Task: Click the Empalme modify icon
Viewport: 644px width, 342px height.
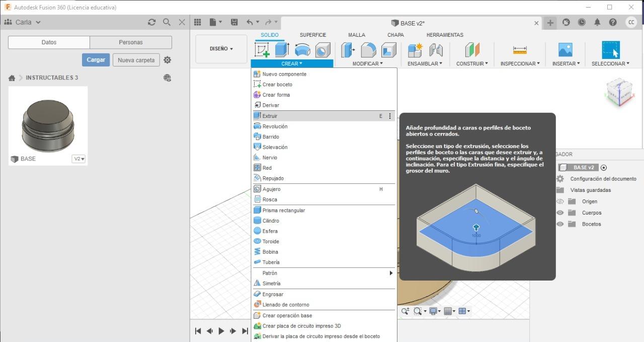Action: tap(368, 50)
